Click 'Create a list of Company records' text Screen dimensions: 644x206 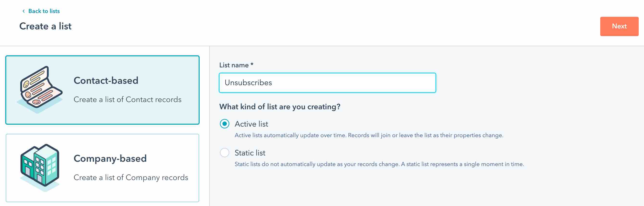point(131,177)
